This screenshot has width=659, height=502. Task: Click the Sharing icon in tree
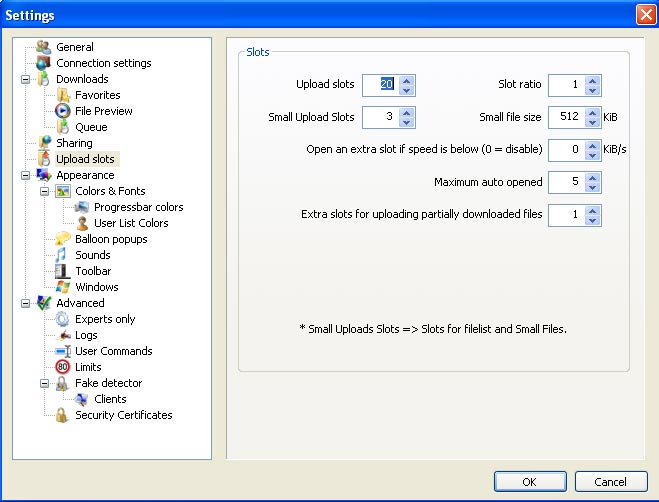pyautogui.click(x=44, y=143)
